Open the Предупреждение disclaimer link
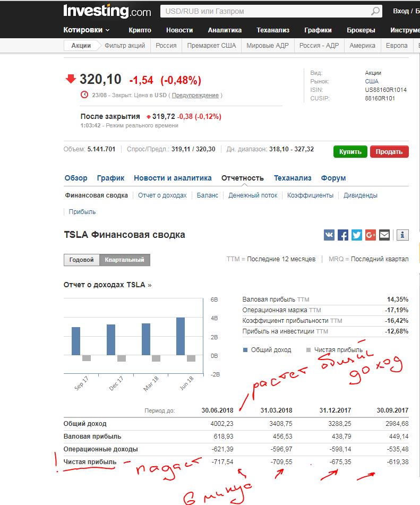This screenshot has width=420, height=505. [x=195, y=96]
